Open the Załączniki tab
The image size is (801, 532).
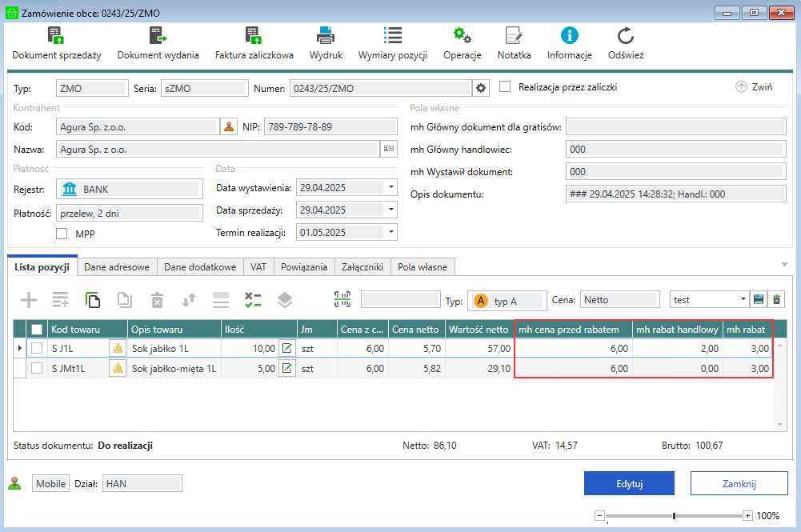pos(362,267)
